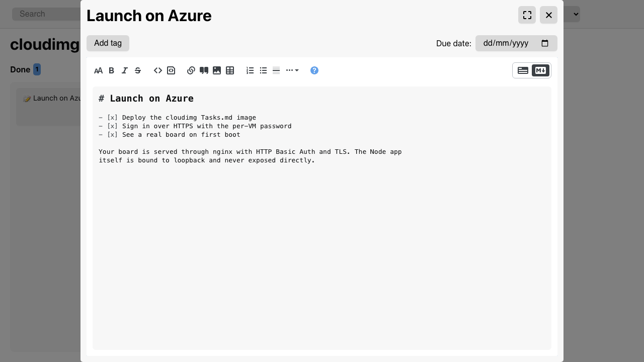This screenshot has width=644, height=362.
Task: Insert a table
Action: pyautogui.click(x=230, y=70)
